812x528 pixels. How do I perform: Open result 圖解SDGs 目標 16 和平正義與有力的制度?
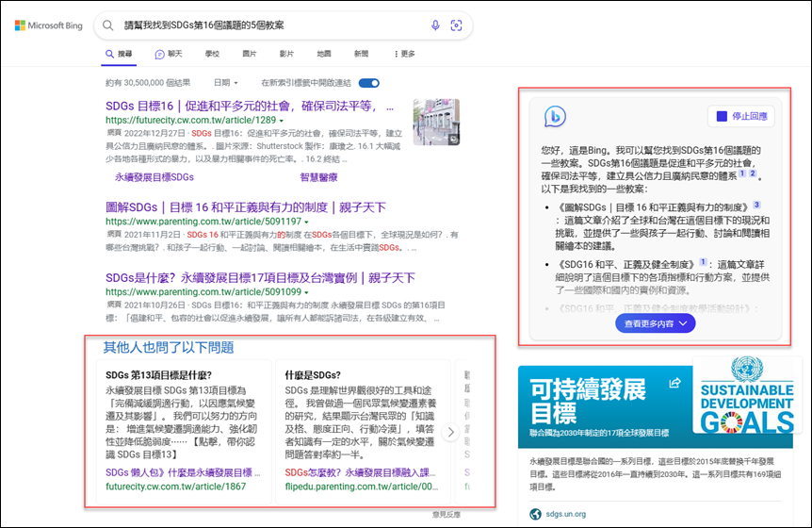pyautogui.click(x=246, y=207)
